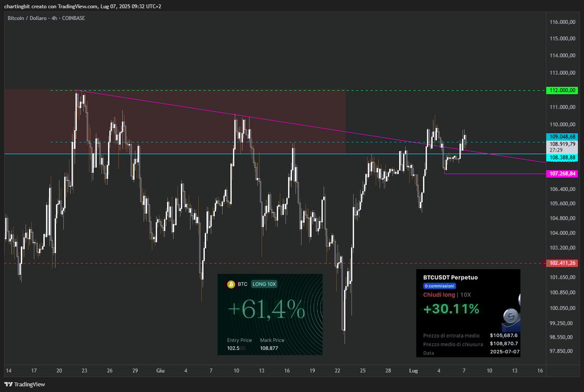Click the 115.000,00 price axis value
The height and width of the screenshot is (392, 584).
pos(562,38)
